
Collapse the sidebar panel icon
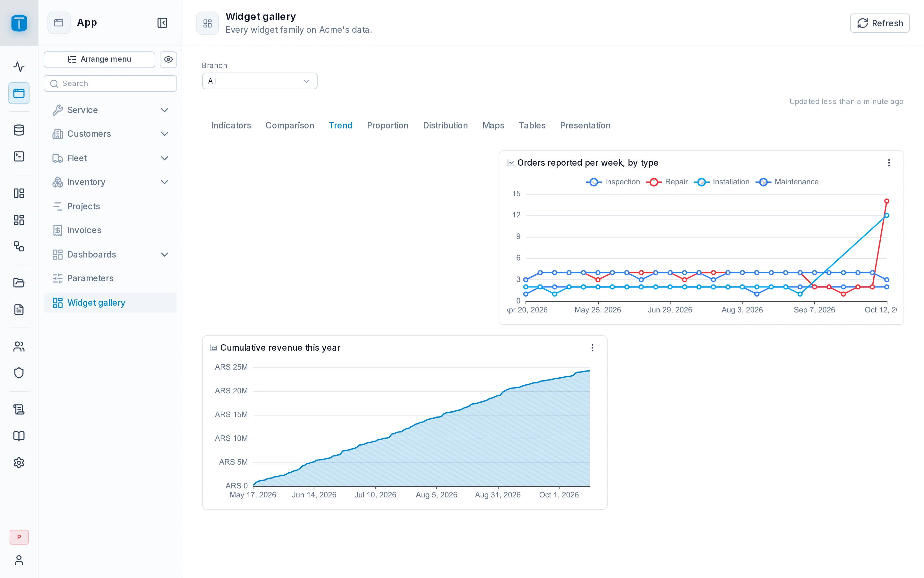pyautogui.click(x=162, y=22)
